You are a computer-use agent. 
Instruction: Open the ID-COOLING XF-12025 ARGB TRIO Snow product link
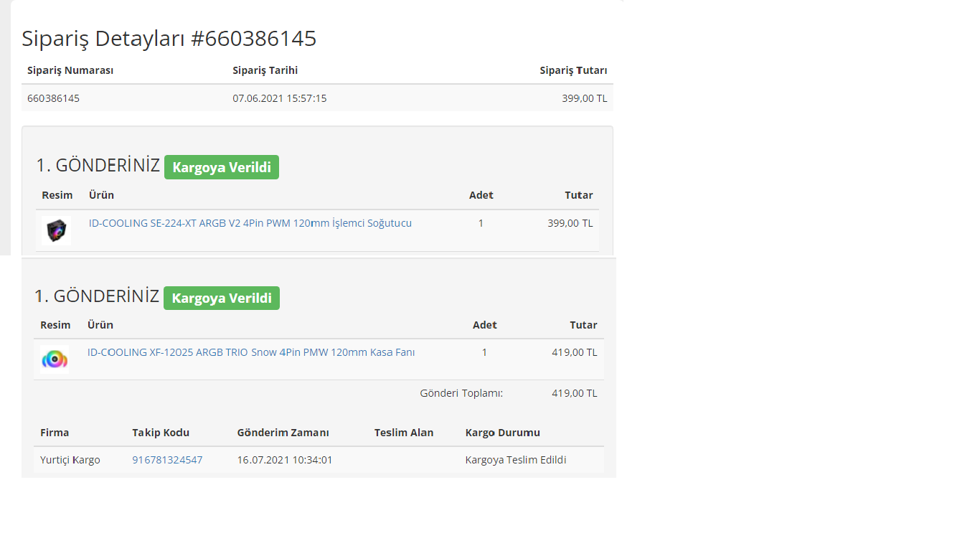pos(251,352)
